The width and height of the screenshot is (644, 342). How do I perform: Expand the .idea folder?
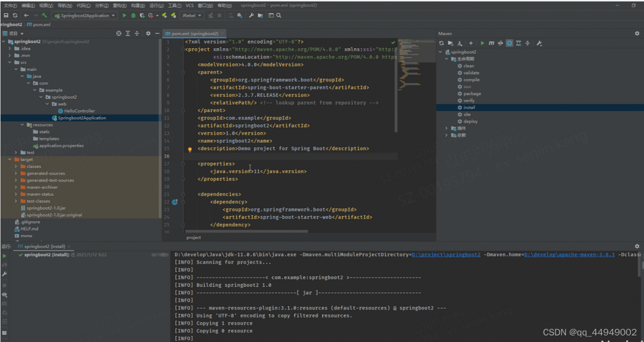[x=10, y=49]
